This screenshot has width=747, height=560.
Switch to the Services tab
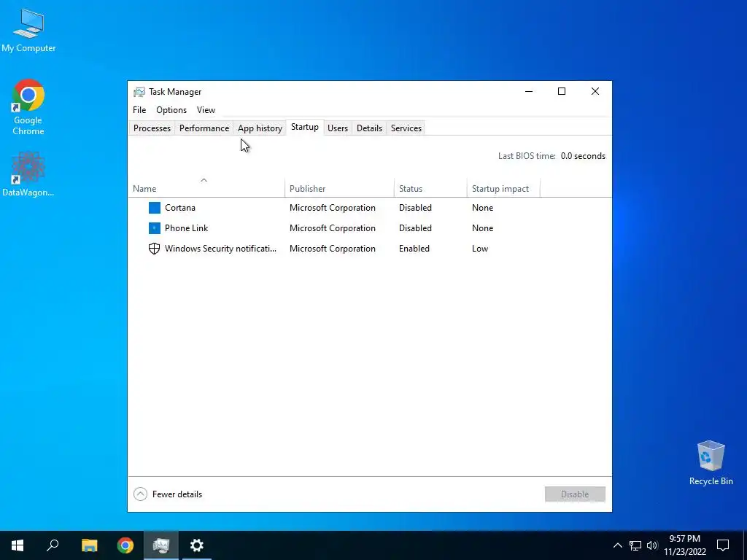[406, 128]
